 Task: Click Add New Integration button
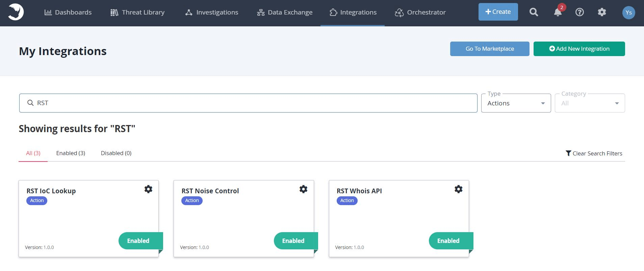pyautogui.click(x=579, y=49)
